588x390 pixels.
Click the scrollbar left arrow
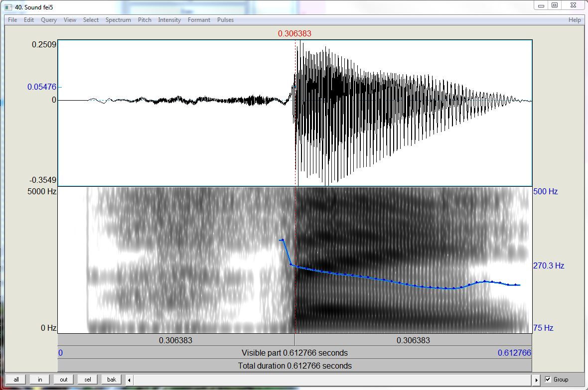pos(129,380)
